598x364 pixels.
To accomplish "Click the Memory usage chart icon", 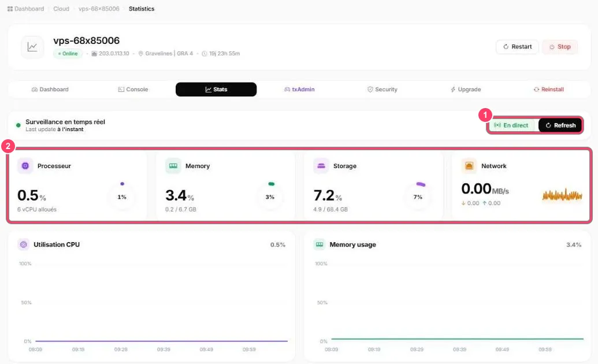I will pos(320,244).
